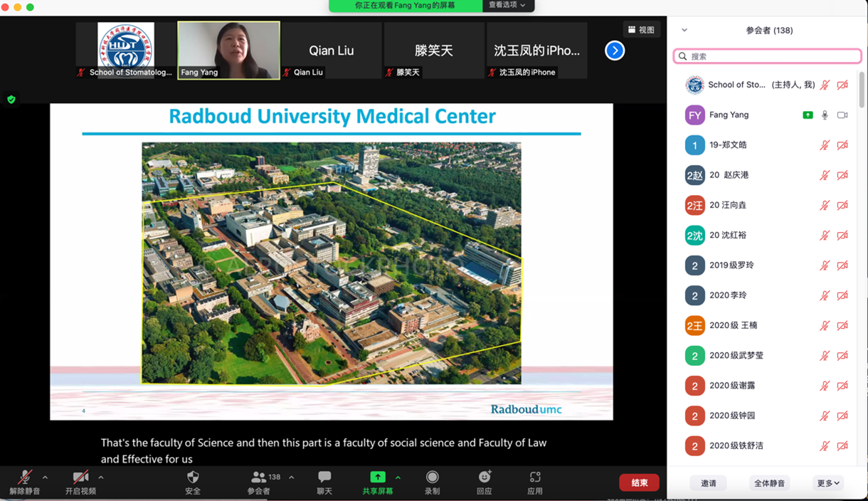Click muted mic icon for 20 赵庆港
The width and height of the screenshot is (868, 501).
pyautogui.click(x=825, y=175)
